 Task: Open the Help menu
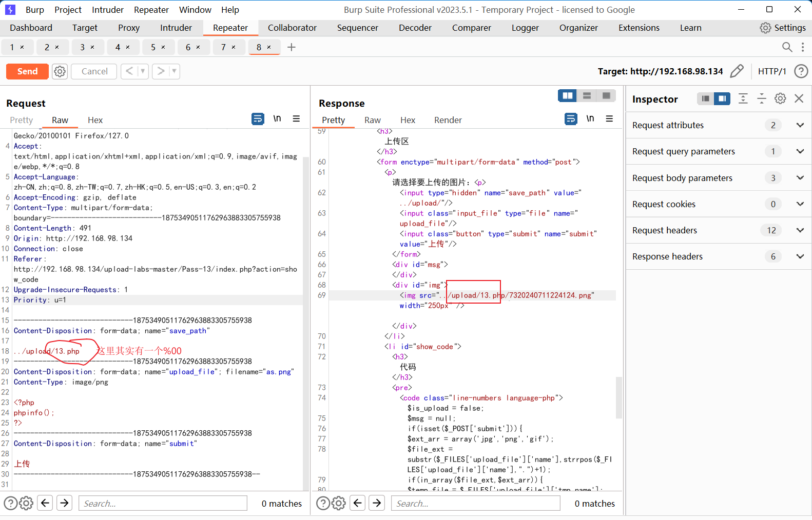[230, 10]
